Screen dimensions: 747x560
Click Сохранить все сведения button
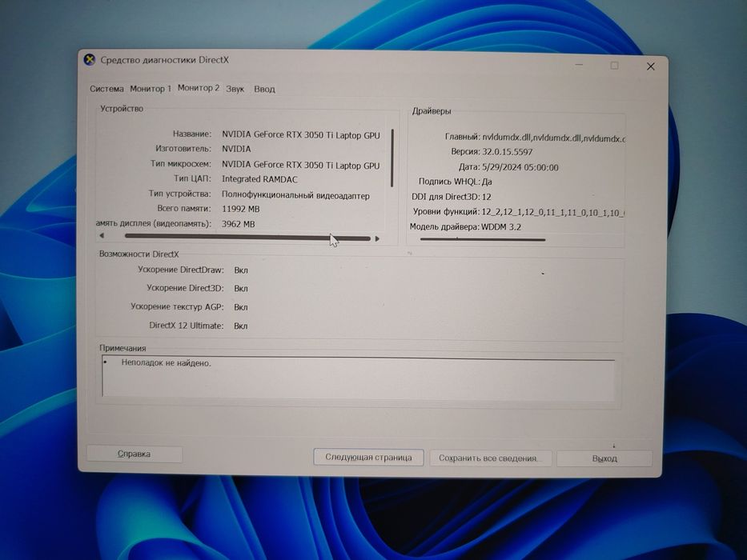click(490, 458)
